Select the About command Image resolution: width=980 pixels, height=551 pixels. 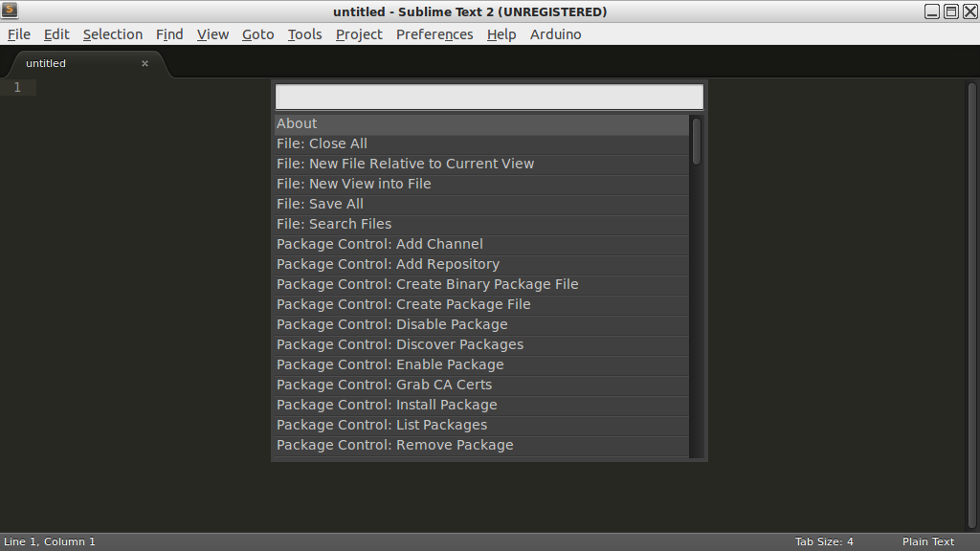(x=482, y=123)
